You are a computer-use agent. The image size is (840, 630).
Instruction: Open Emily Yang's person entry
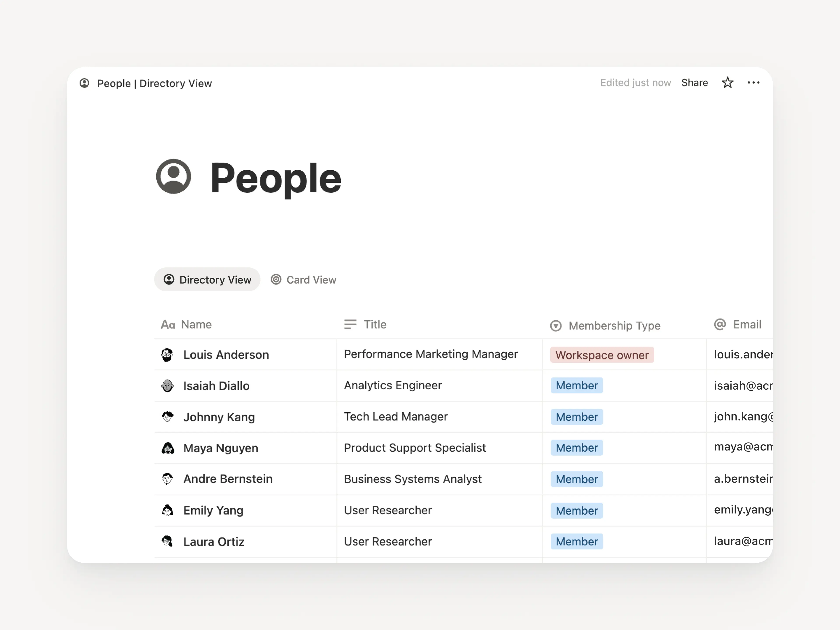213,510
